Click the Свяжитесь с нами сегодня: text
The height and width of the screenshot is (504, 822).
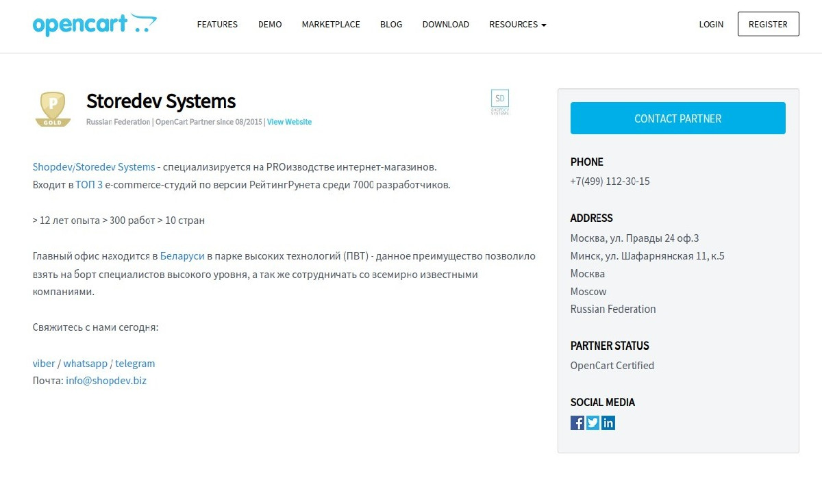point(96,327)
